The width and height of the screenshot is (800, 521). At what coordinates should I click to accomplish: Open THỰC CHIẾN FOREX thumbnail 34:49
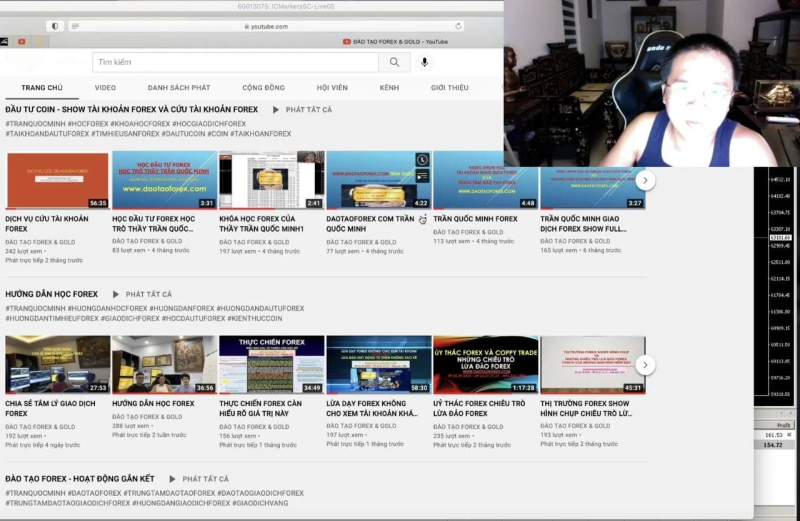point(272,365)
